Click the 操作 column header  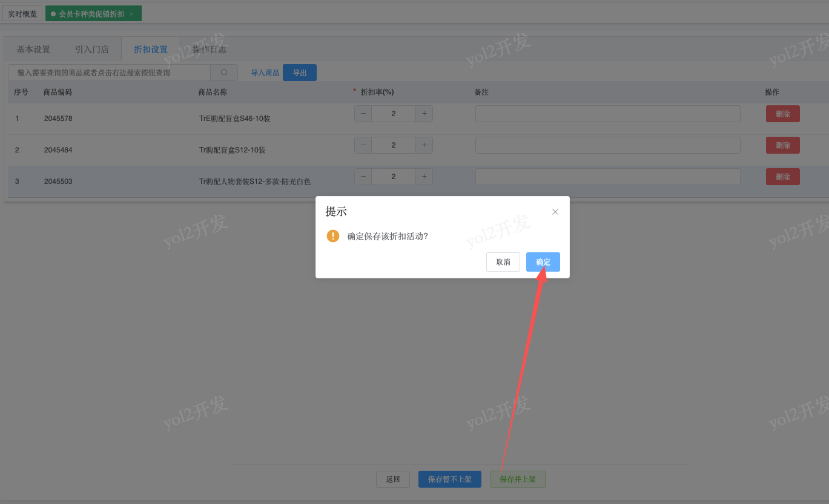point(772,92)
